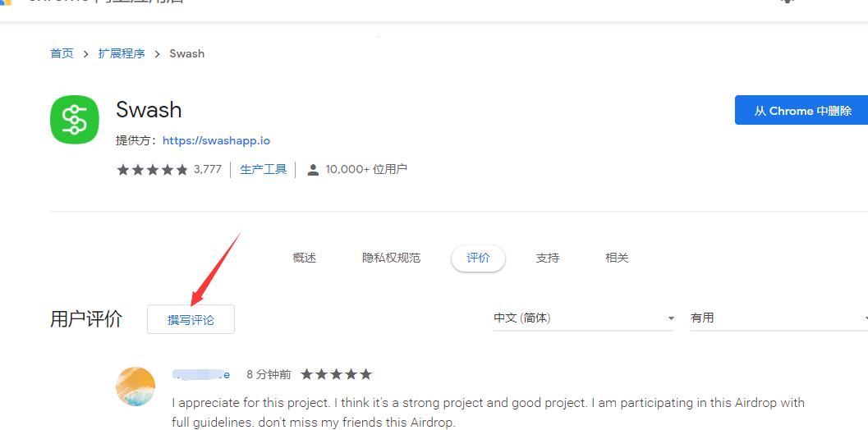
Task: Click the five-star rating beside 3,777
Action: (x=152, y=169)
